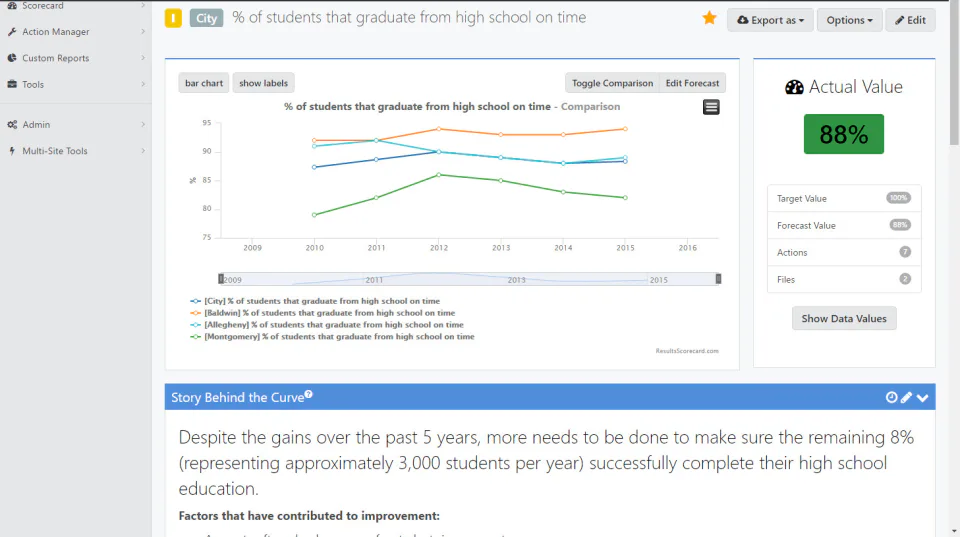Open the Options dropdown
The width and height of the screenshot is (960, 537).
tap(849, 20)
